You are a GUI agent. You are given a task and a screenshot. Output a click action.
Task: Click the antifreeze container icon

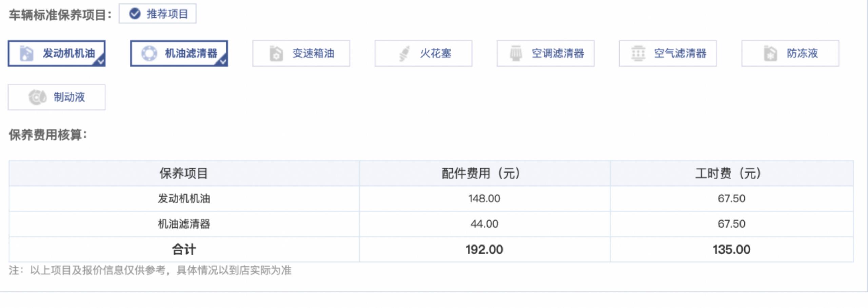[x=770, y=53]
